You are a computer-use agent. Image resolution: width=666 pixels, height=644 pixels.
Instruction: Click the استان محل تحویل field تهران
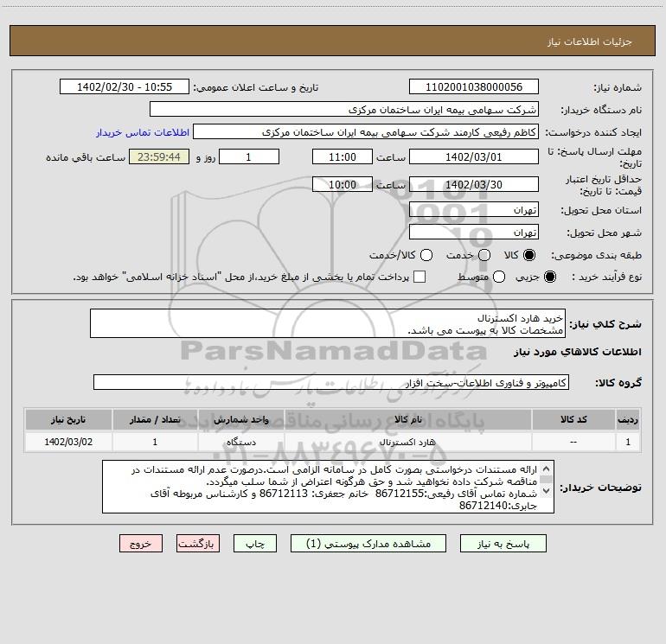coord(474,210)
